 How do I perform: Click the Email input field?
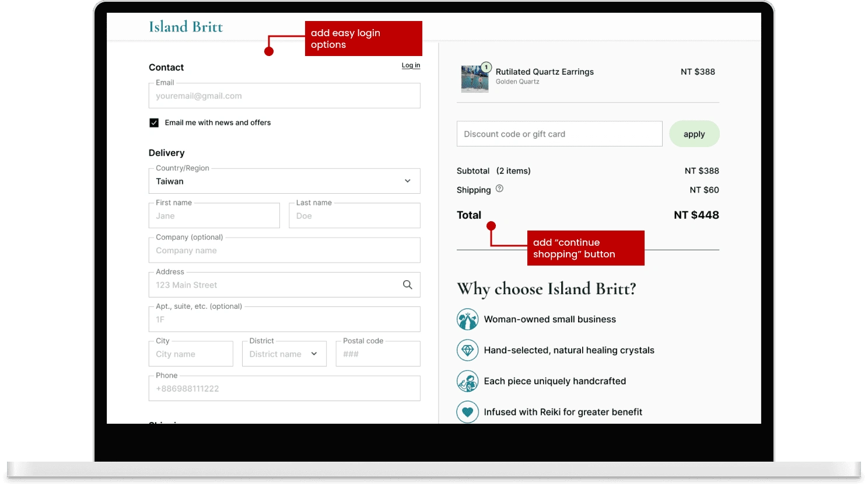(x=284, y=96)
